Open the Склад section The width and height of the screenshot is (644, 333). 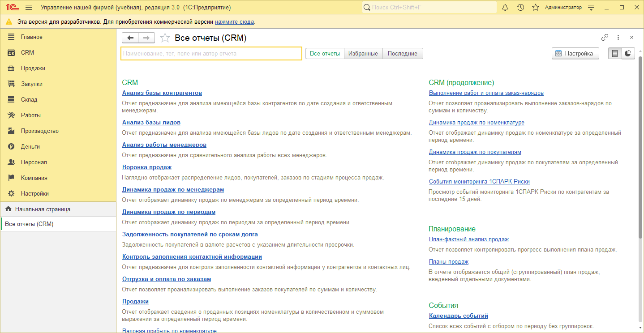tap(58, 99)
